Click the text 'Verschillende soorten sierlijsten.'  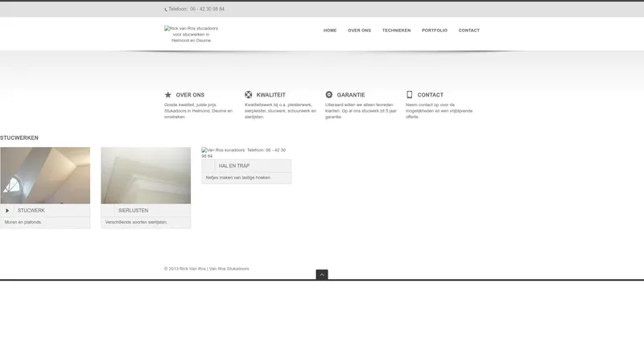click(136, 222)
